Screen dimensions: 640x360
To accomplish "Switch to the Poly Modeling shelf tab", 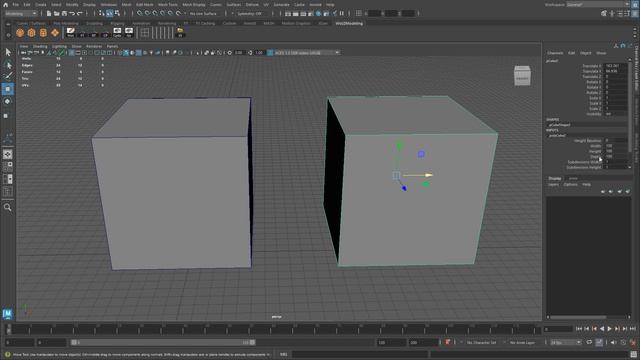I will click(x=66, y=23).
